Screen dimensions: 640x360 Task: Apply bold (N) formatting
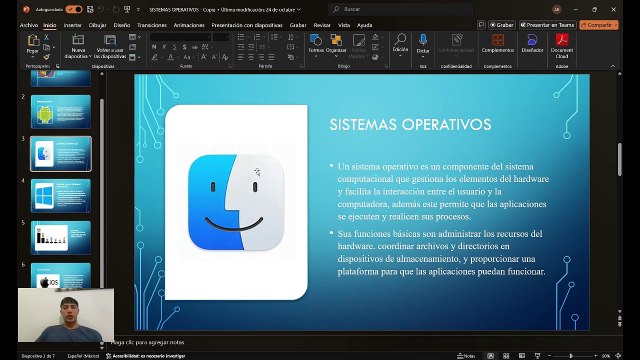(154, 47)
